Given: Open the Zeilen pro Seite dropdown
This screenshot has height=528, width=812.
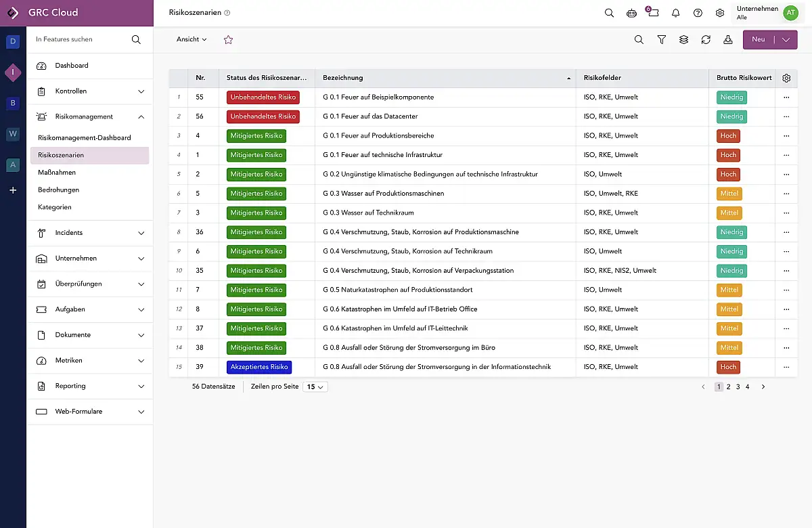Looking at the screenshot, I should click(x=315, y=387).
